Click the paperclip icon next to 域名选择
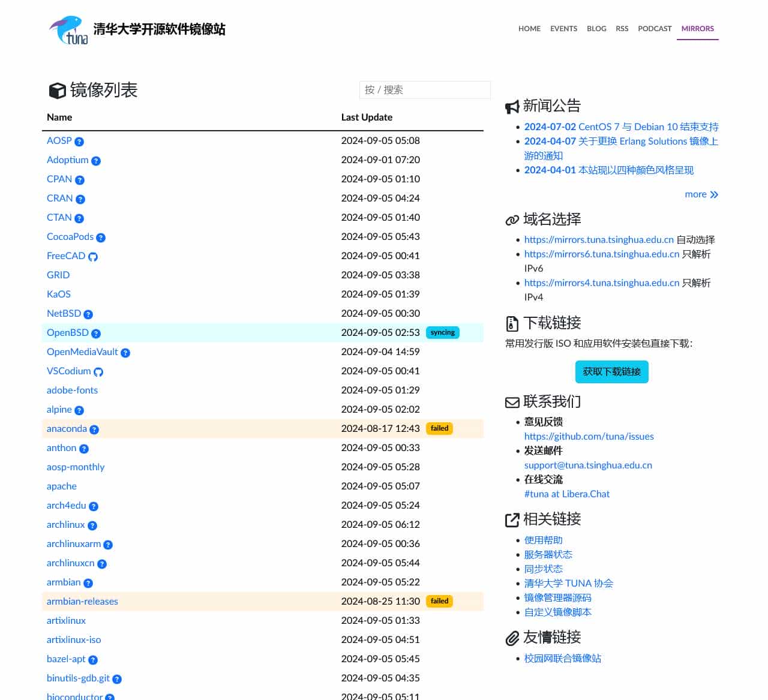 [512, 220]
